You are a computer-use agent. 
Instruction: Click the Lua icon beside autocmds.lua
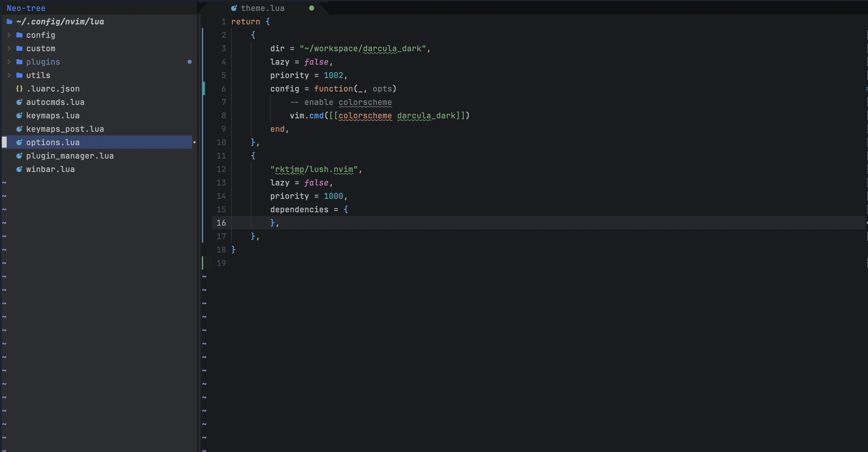pyautogui.click(x=19, y=102)
